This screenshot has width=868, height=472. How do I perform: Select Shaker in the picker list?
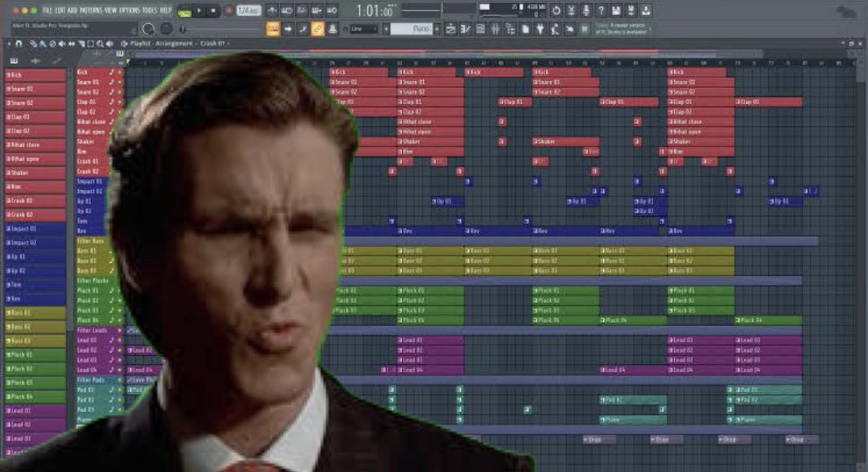coord(35,173)
